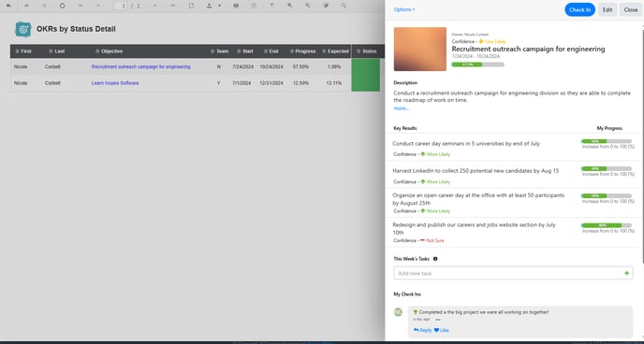Click the heart Like icon on check-in
The image size is (644, 344).
coord(436,330)
